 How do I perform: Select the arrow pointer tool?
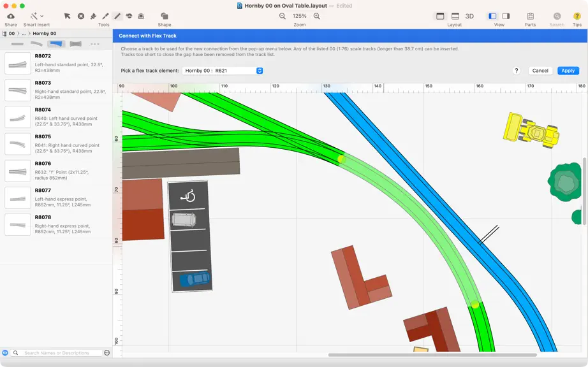(67, 16)
